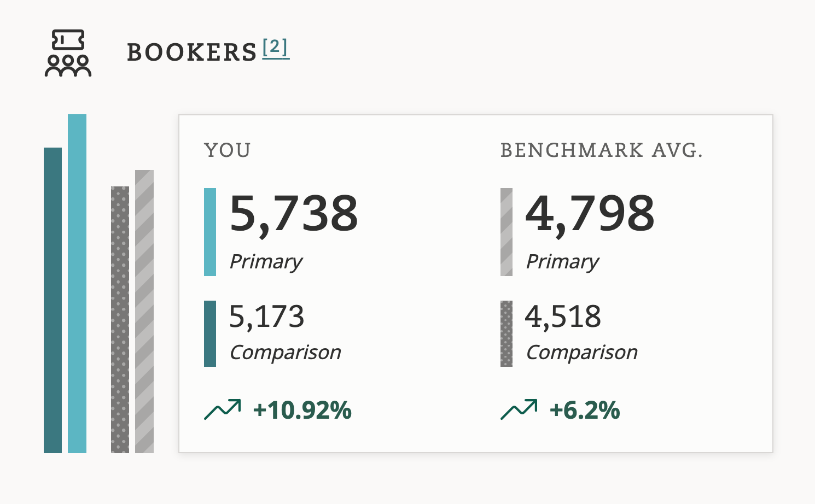
Task: Click the dark teal comparison chart bar
Action: (53, 300)
